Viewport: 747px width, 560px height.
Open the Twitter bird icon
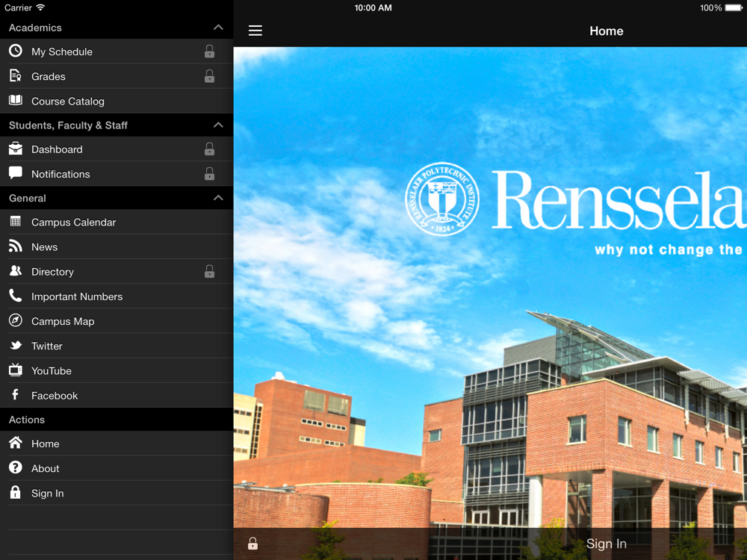pyautogui.click(x=15, y=345)
